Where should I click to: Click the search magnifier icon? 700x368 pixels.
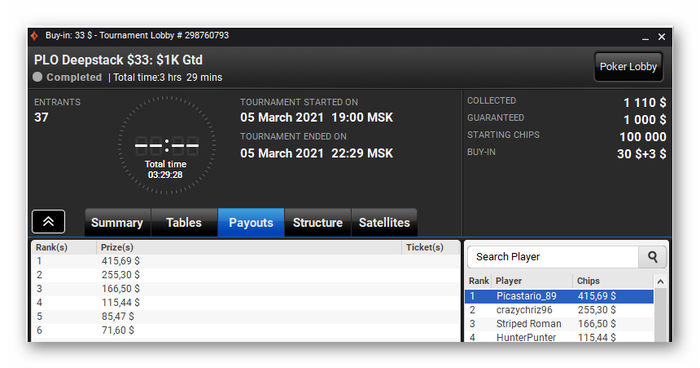pos(652,257)
